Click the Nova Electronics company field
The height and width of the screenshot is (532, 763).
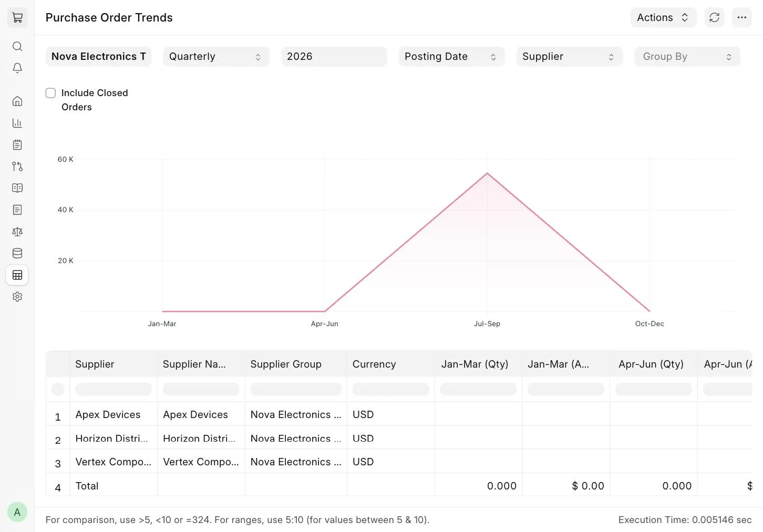click(99, 57)
